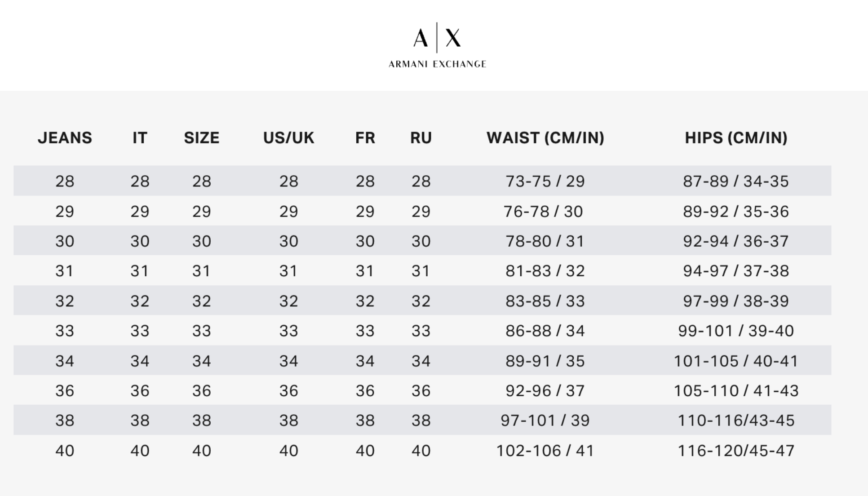Click the ARMANI EXCHANGE brand text
The width and height of the screenshot is (868, 496).
[437, 64]
